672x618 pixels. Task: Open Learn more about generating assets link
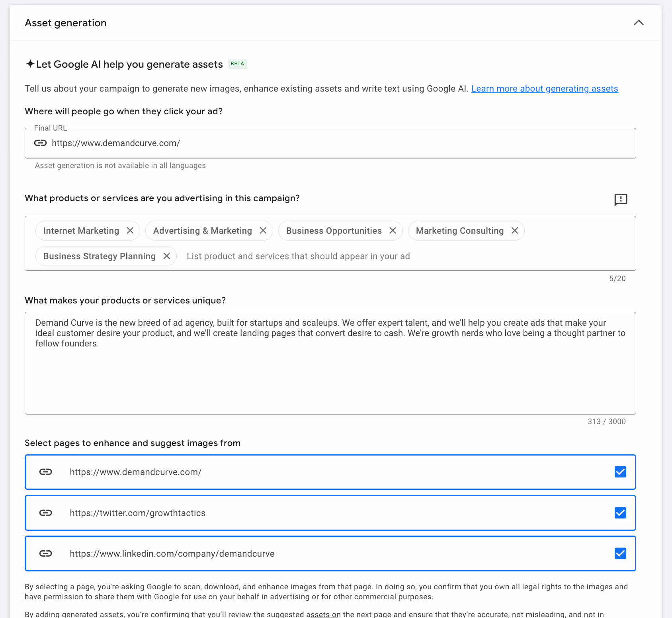545,88
